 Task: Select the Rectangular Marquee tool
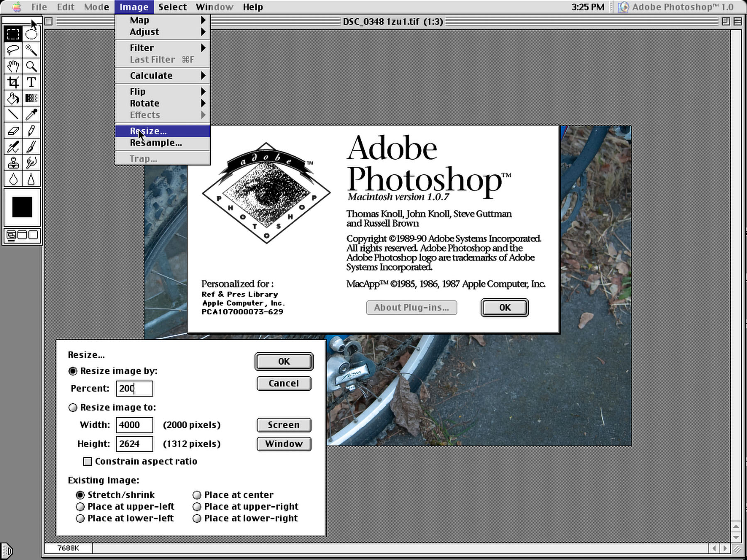(13, 34)
